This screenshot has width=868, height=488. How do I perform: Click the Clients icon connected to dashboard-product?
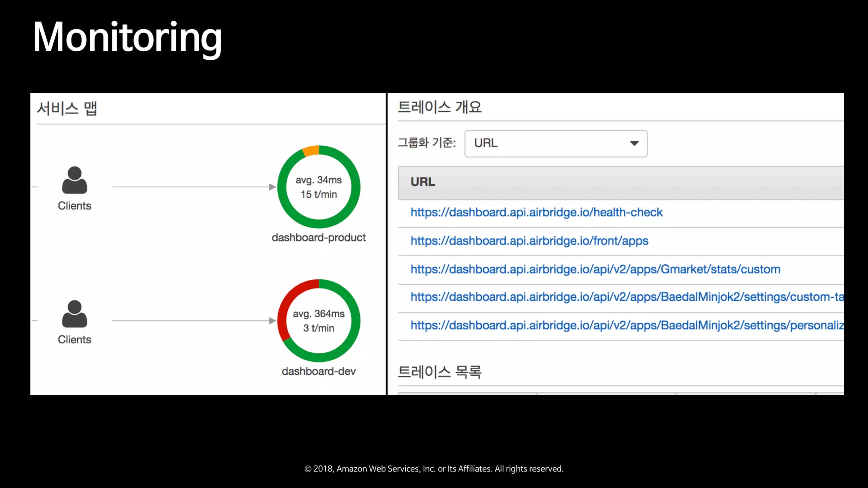(75, 180)
